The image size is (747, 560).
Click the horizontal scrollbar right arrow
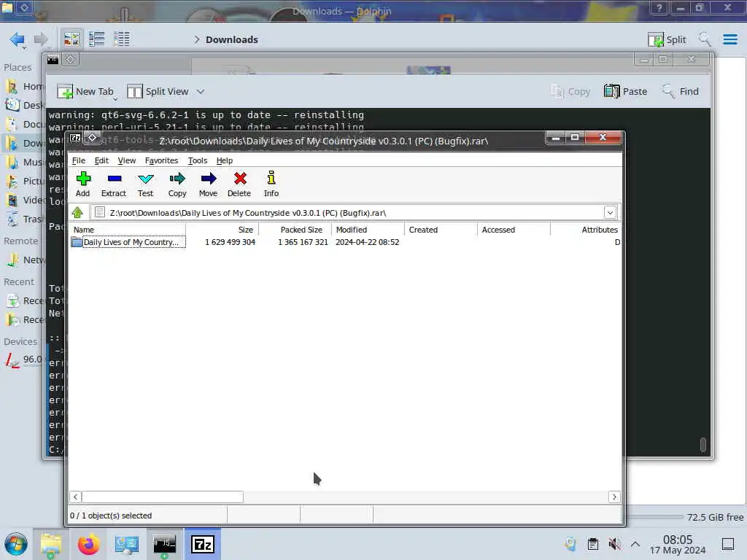click(x=614, y=497)
